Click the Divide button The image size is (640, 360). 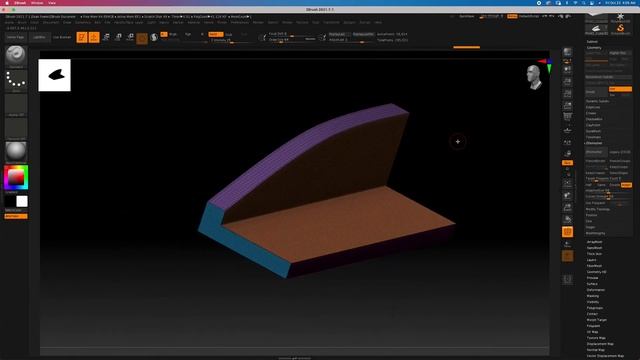596,92
